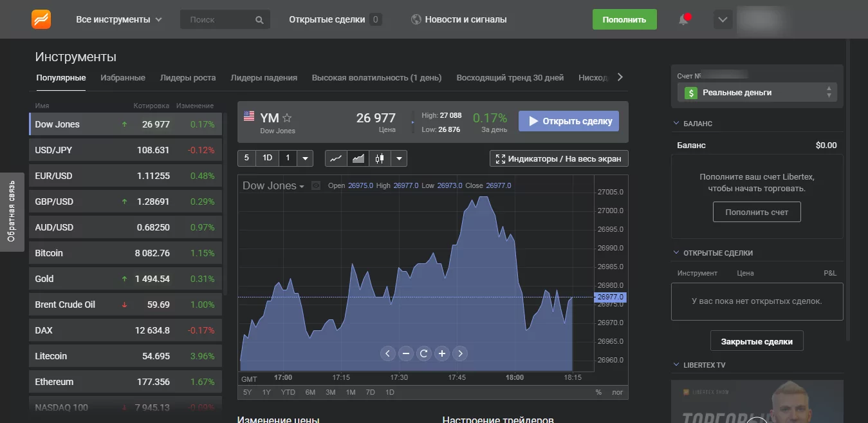868x423 pixels.
Task: Click the fullscreen icon in Индикаторы button
Action: pos(501,158)
